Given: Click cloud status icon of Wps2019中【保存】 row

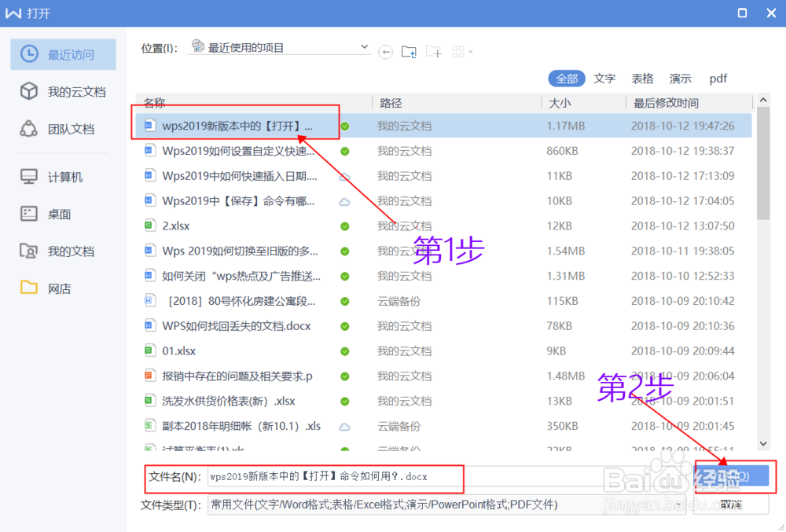Looking at the screenshot, I should click(x=344, y=201).
